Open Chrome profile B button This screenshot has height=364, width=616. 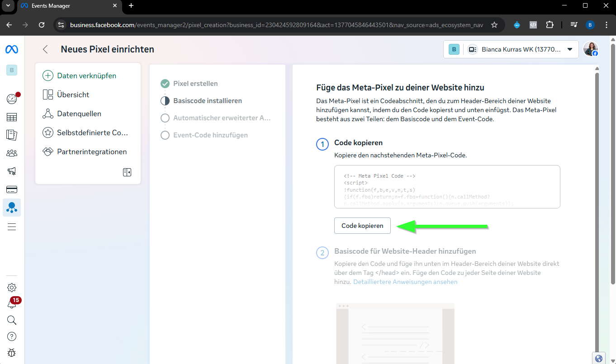[x=590, y=25]
